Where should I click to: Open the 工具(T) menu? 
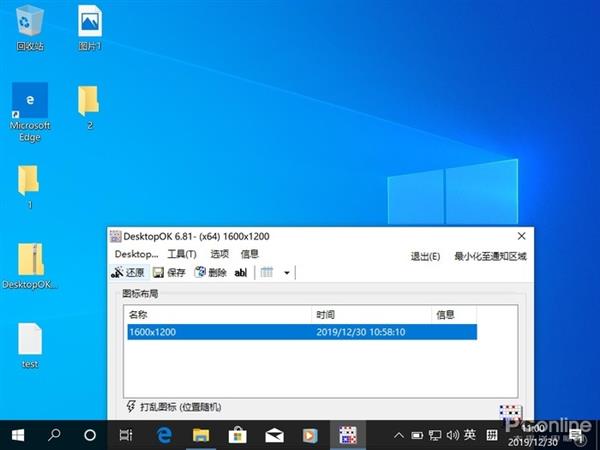(x=182, y=254)
